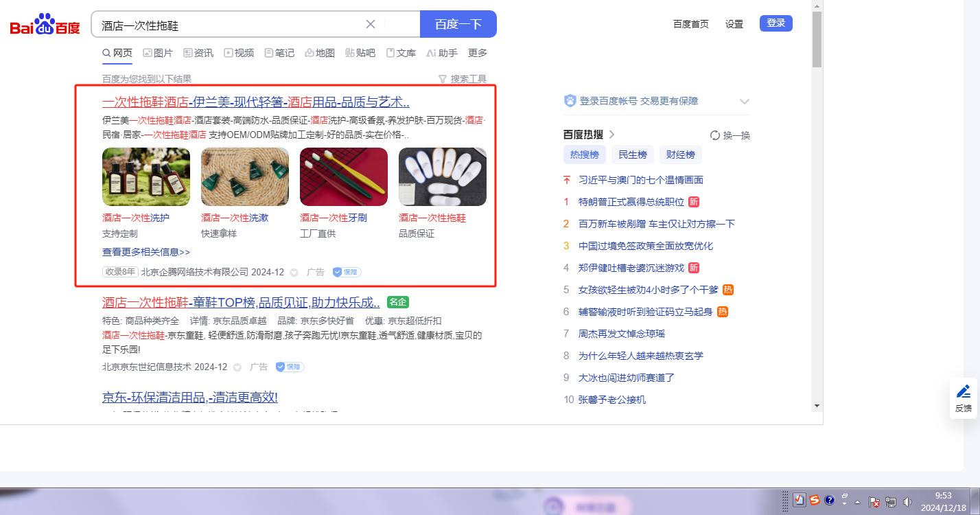Viewport: 980px width, 515px height.
Task: Open the 反馈 feedback pencil icon
Action: click(964, 391)
